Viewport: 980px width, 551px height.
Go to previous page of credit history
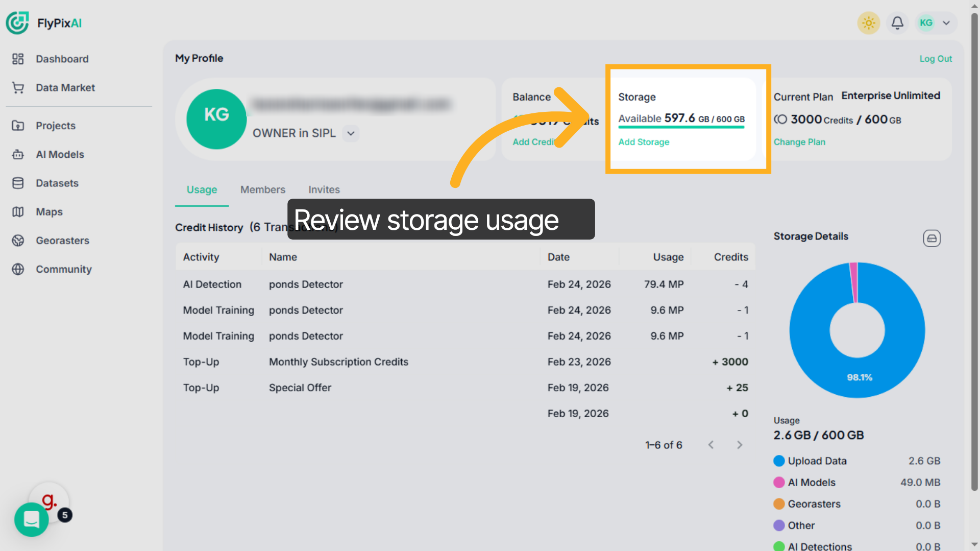coord(710,445)
